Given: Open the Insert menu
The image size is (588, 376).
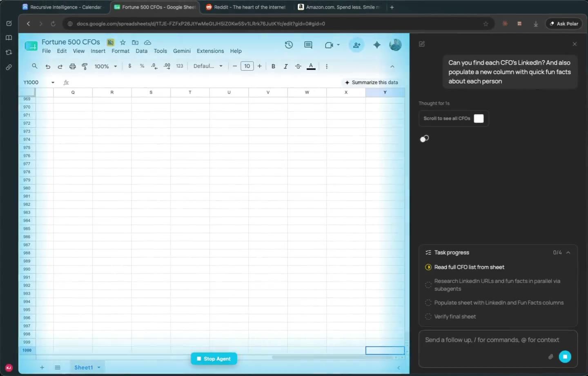Looking at the screenshot, I should tap(98, 51).
